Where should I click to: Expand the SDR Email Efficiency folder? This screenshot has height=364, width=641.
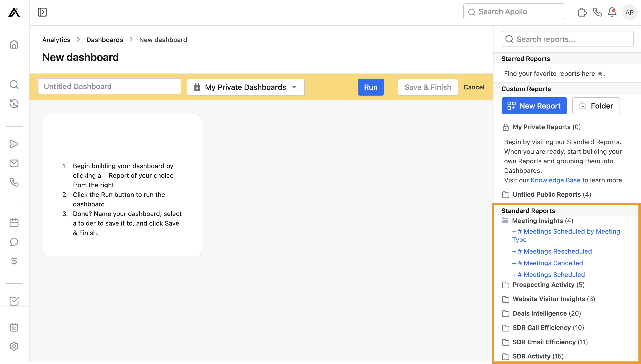[545, 342]
